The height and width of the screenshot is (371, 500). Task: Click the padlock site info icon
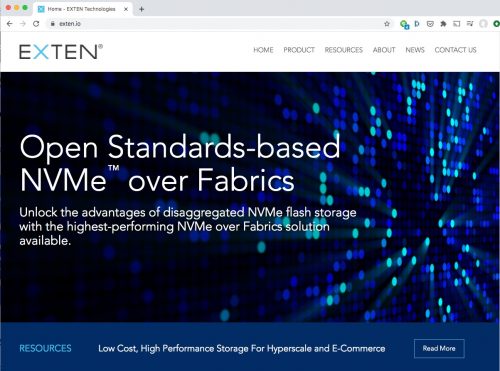point(52,24)
